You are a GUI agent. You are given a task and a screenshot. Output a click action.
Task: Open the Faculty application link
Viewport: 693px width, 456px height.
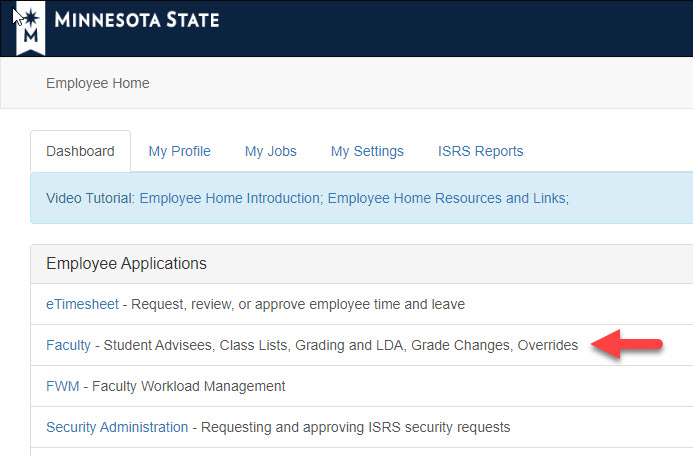pyautogui.click(x=68, y=345)
